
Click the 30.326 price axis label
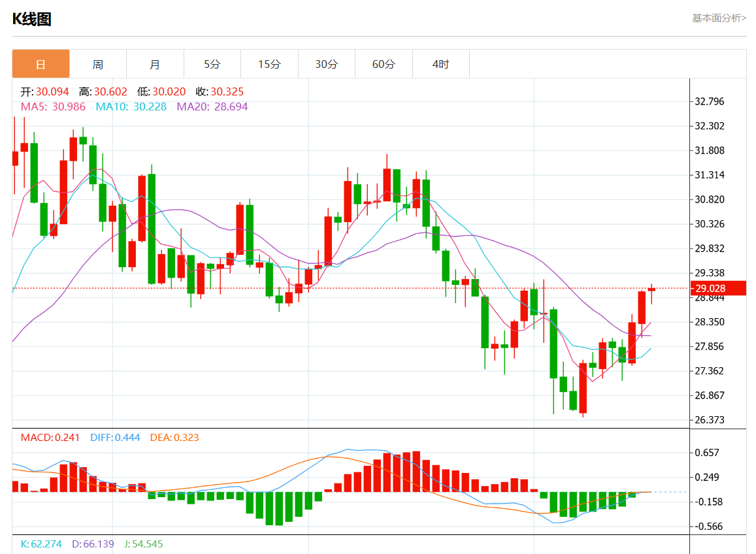pos(709,223)
